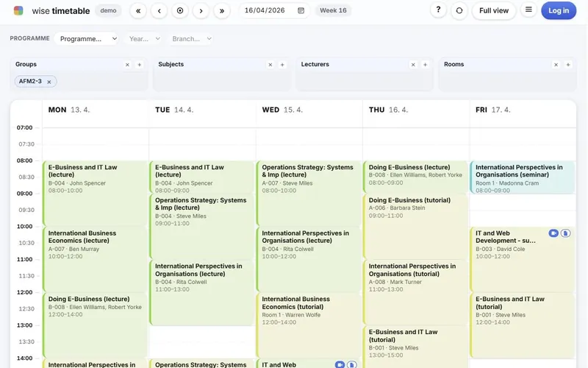Open Wednesday Operations Strategy 08:00-10:00 lecture

(x=309, y=194)
